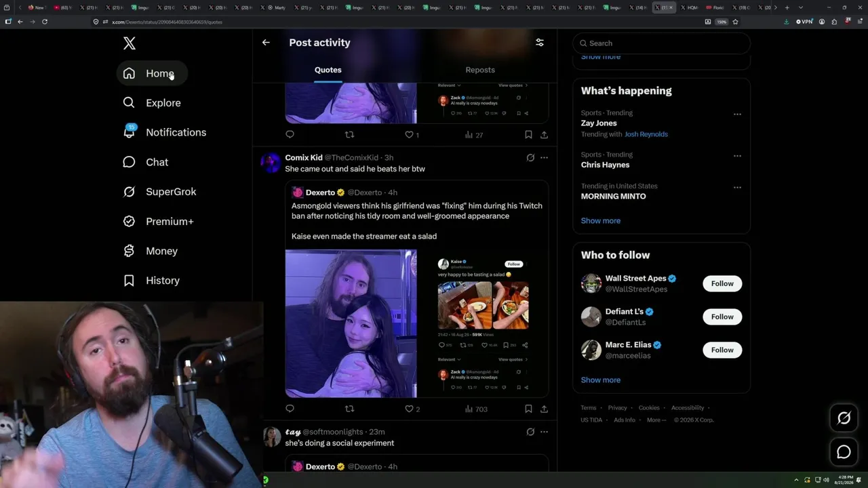Reply to the post with 27 views
The image size is (868, 488).
pyautogui.click(x=290, y=135)
